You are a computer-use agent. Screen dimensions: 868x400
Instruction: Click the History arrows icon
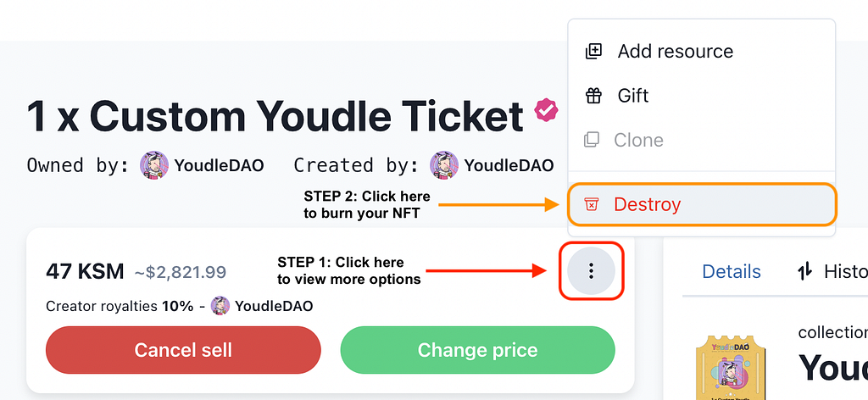(804, 271)
